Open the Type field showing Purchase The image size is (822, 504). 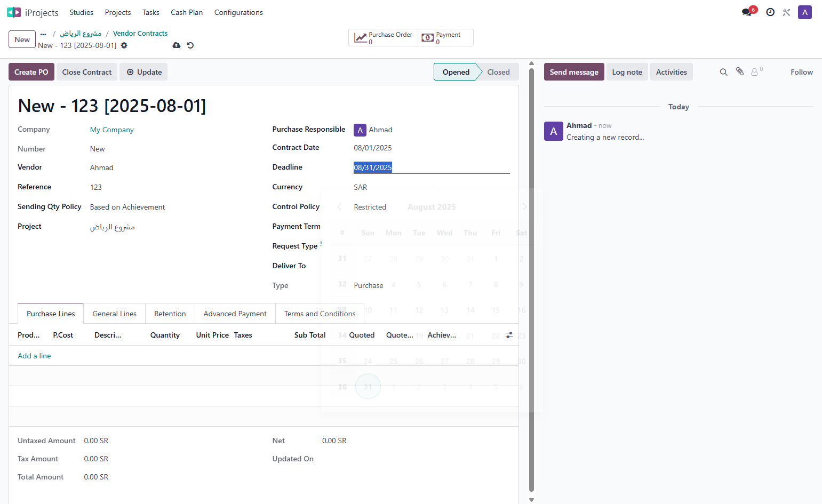click(432, 285)
